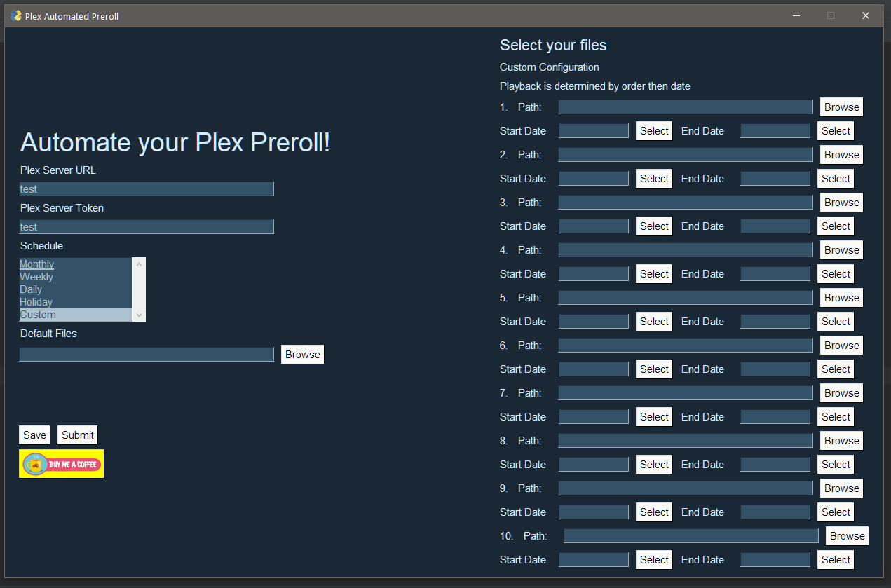Browse for file path 10
Screen dimensions: 891x588
(x=847, y=535)
